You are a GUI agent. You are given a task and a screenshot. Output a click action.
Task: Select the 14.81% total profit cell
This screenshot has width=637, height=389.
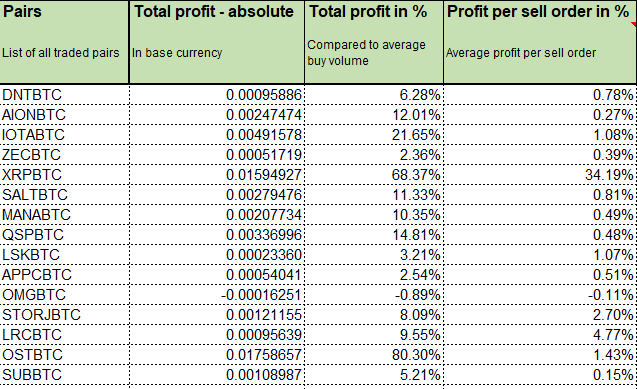(374, 234)
